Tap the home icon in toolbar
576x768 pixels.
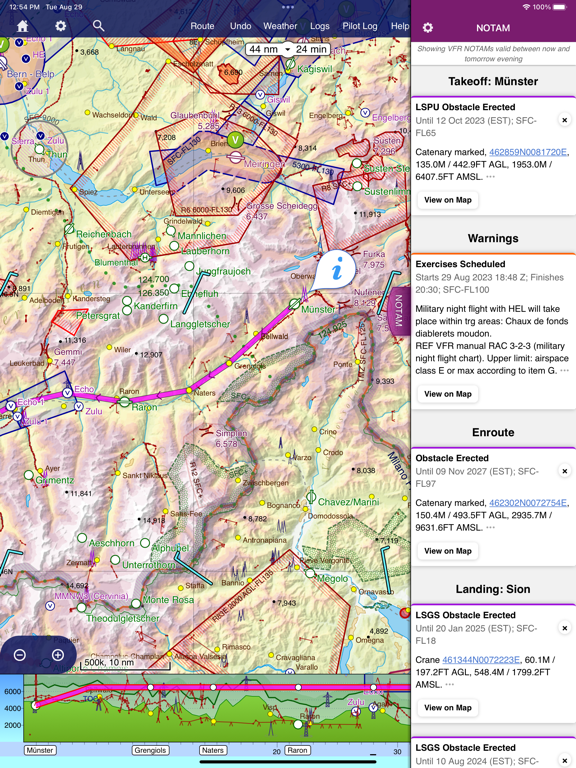click(x=22, y=26)
